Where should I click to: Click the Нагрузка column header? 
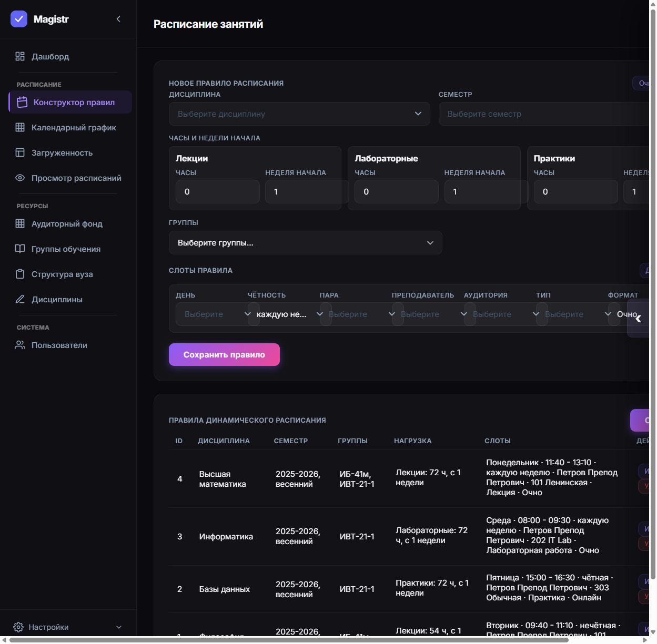(x=413, y=441)
